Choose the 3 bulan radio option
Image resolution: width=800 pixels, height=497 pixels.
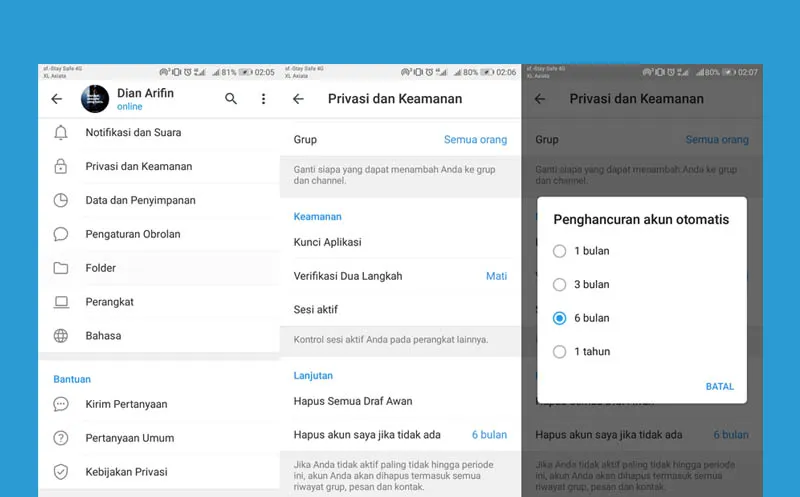pyautogui.click(x=560, y=285)
